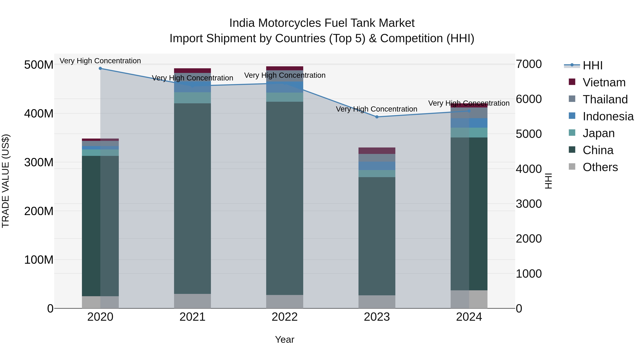Click the Vietnam maroon legend swatch
The image size is (644, 362).
(x=572, y=82)
